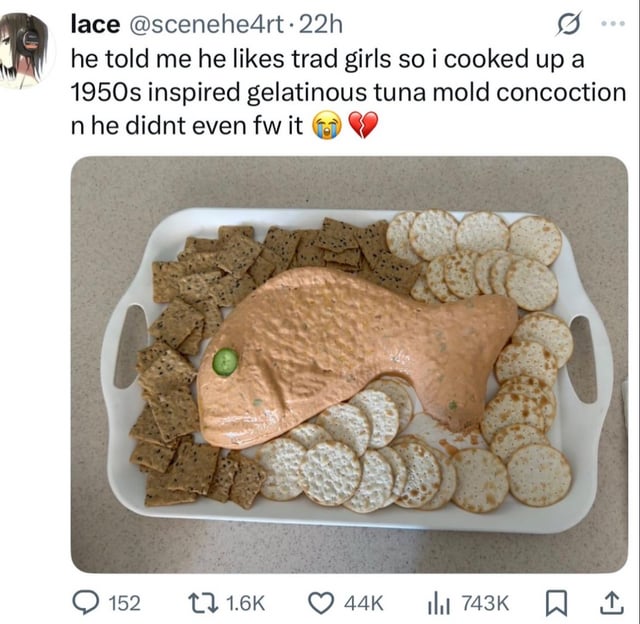Tap the repost arrows icon
The height and width of the screenshot is (624, 640).
pyautogui.click(x=202, y=603)
